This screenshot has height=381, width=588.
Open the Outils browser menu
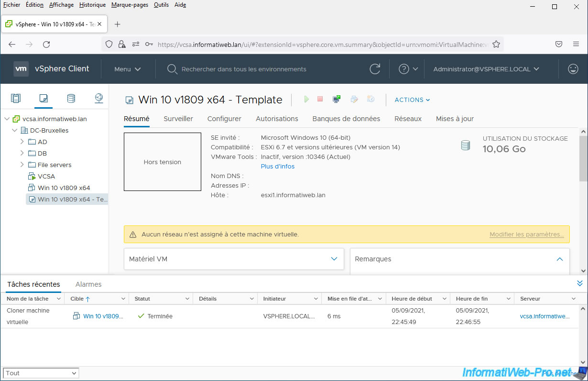161,5
